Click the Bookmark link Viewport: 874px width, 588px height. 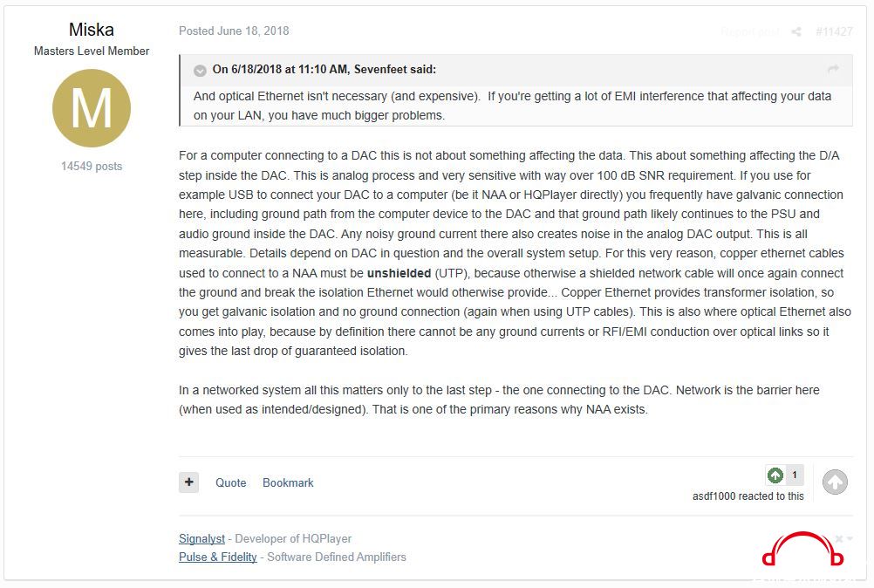tap(288, 482)
